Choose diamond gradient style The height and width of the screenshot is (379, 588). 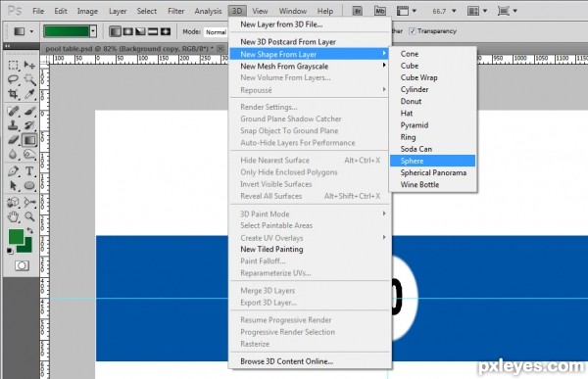pyautogui.click(x=166, y=31)
